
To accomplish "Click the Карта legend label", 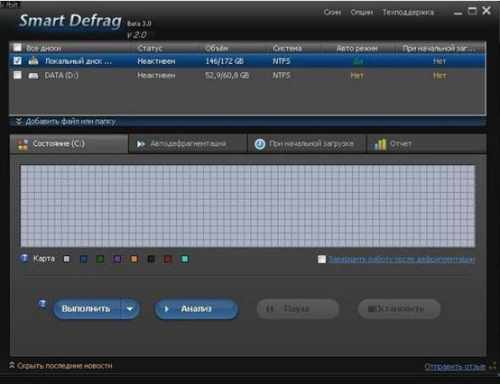I will click(44, 259).
